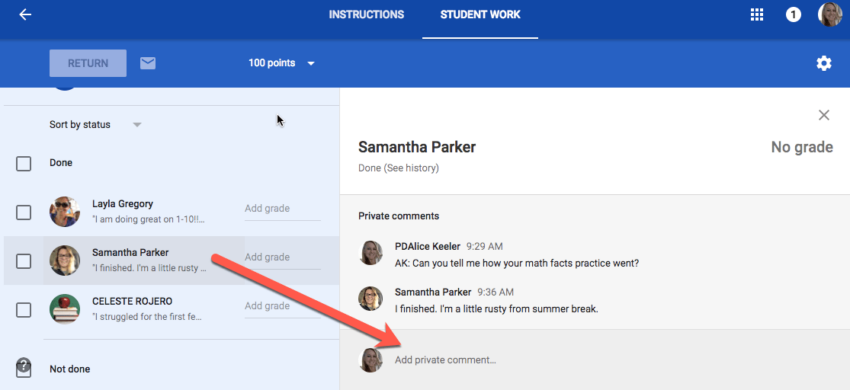Add a grade for Layla Gregory
Screen dimensions: 850x390
tap(282, 209)
